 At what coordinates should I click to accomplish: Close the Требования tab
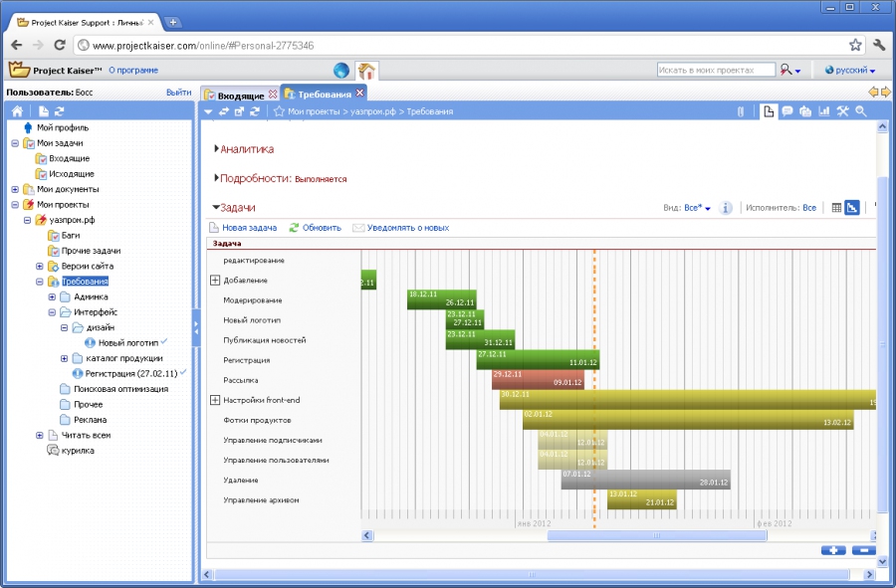pos(359,93)
